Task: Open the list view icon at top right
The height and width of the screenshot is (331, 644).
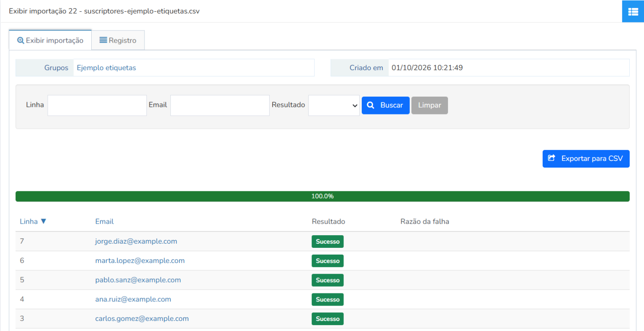Action: 633,11
